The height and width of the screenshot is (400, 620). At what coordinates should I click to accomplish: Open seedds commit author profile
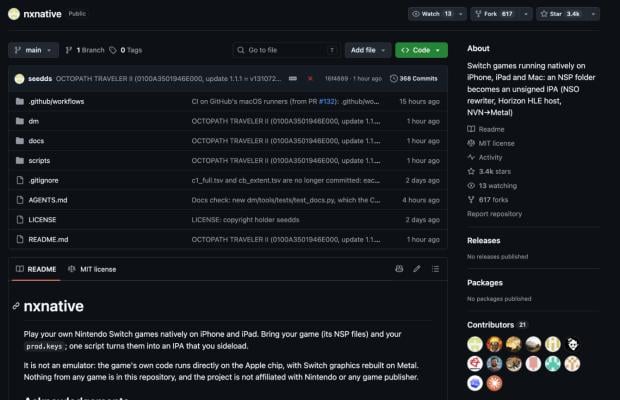coord(40,79)
